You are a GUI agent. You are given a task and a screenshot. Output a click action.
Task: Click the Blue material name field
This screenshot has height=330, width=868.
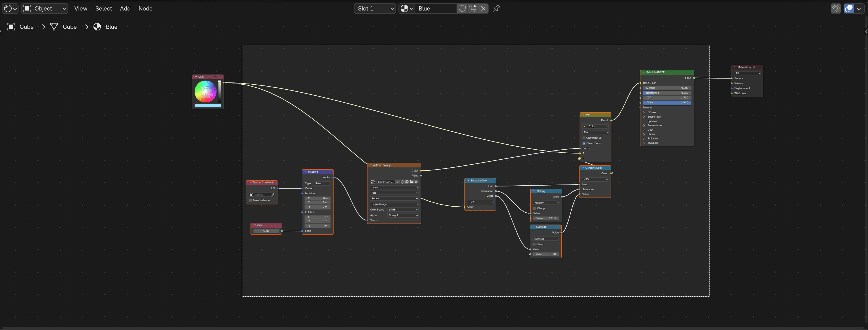coord(436,8)
